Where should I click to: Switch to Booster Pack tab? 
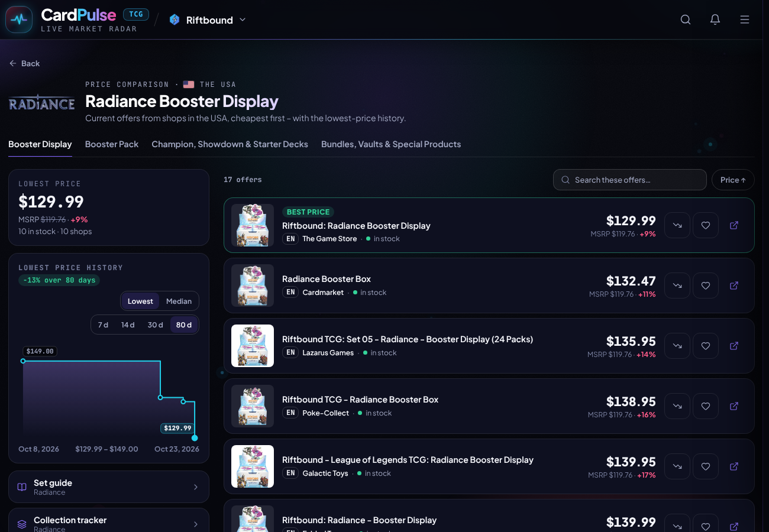112,144
